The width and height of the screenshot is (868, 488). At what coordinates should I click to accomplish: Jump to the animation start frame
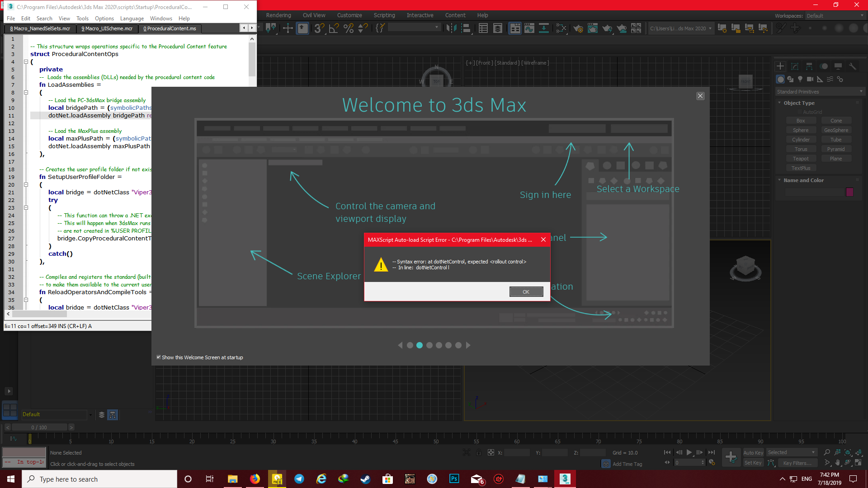click(x=667, y=452)
